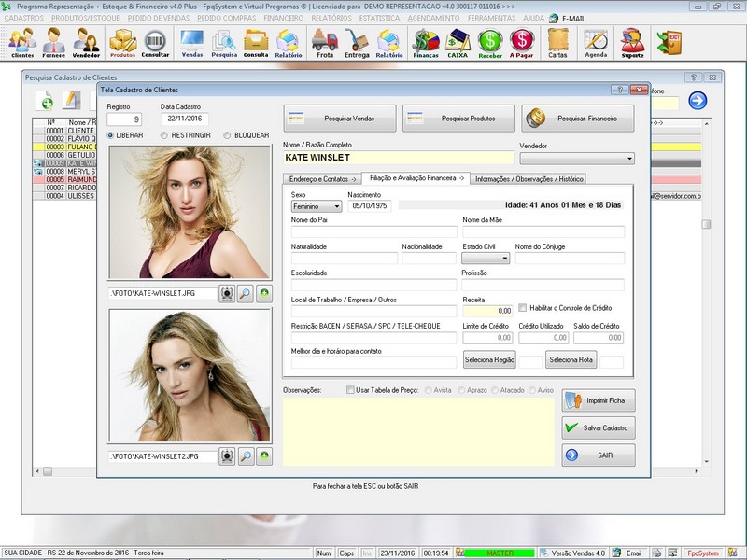Open the Finanças icon

(426, 42)
